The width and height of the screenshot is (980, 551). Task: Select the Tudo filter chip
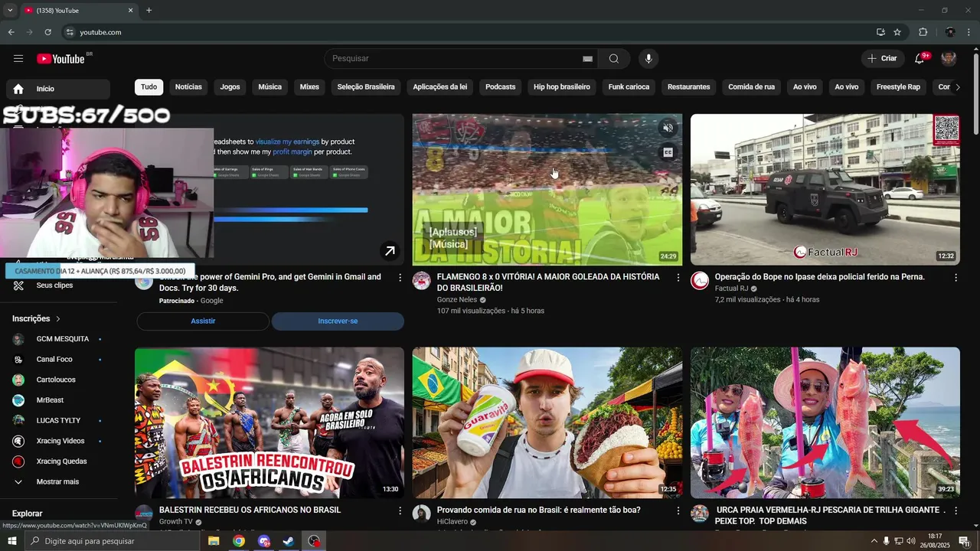tap(149, 87)
